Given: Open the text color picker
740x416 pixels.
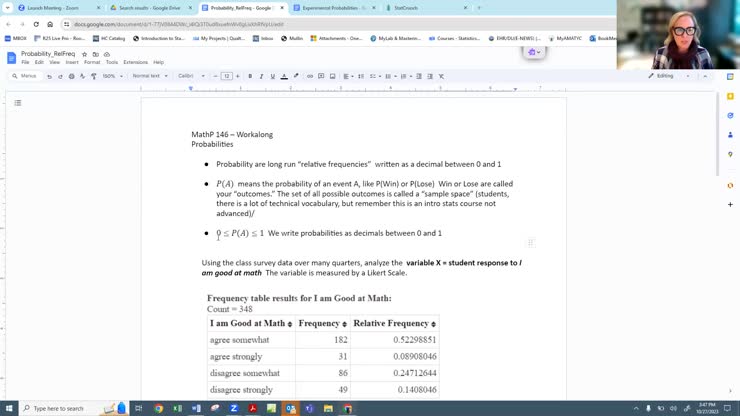Looking at the screenshot, I should pos(284,76).
